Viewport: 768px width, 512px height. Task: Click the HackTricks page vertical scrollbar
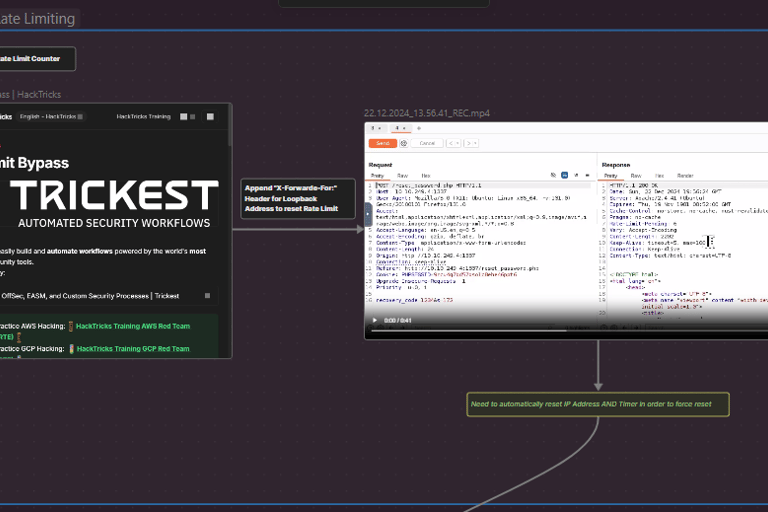click(230, 125)
